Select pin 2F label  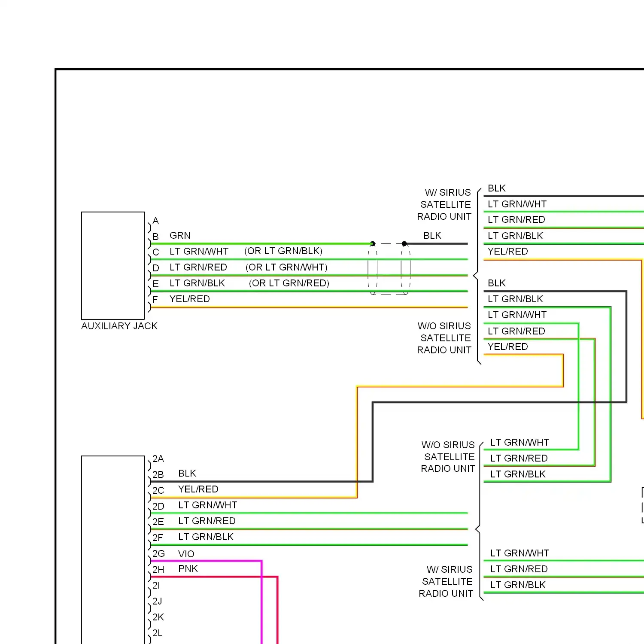point(158,538)
